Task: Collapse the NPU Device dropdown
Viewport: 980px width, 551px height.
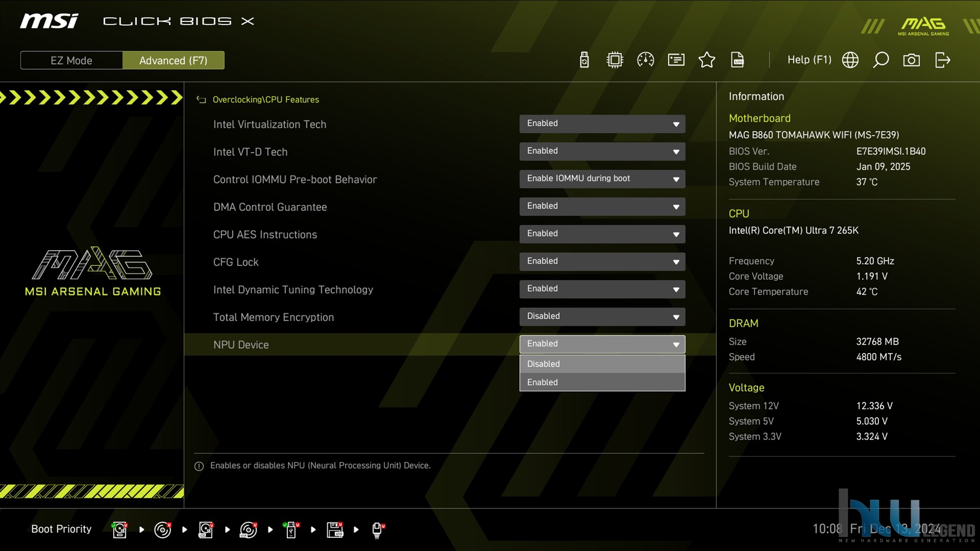Action: (x=602, y=344)
